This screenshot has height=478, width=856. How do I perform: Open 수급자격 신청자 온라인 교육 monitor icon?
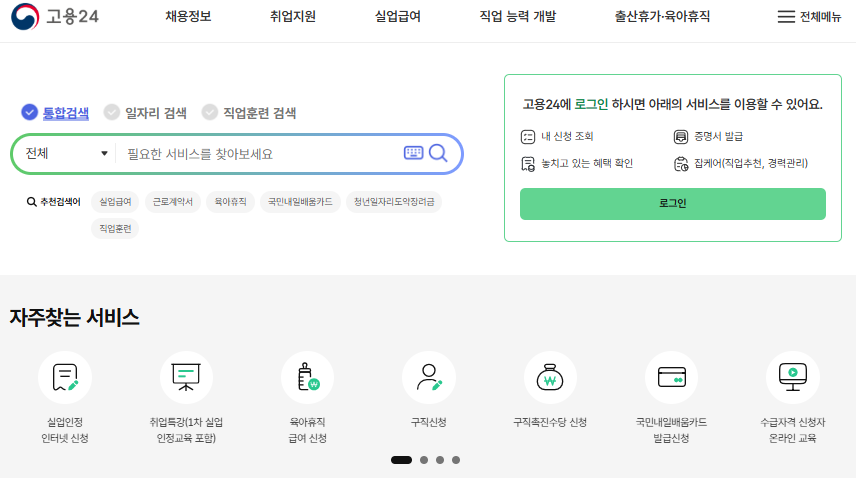coord(793,378)
